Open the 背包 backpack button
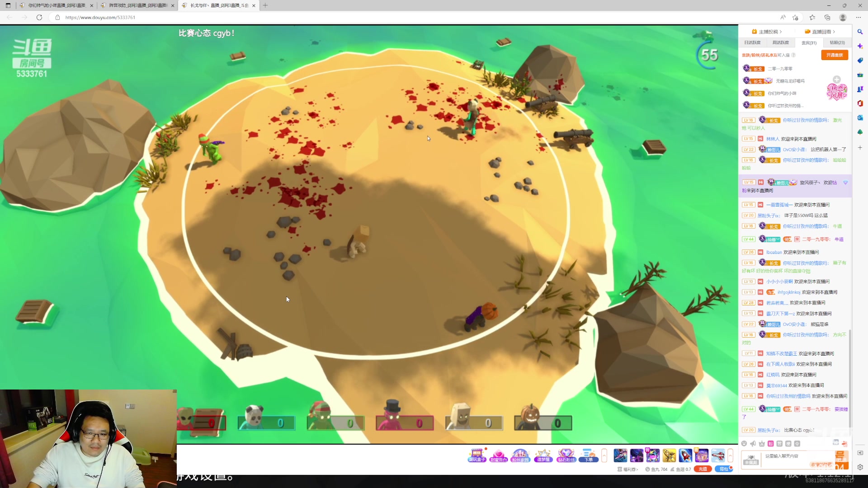Viewport: 868px width, 488px height. [724, 469]
